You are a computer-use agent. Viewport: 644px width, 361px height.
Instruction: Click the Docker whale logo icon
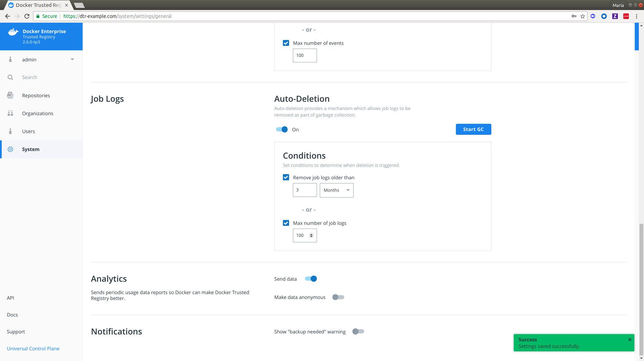13,32
